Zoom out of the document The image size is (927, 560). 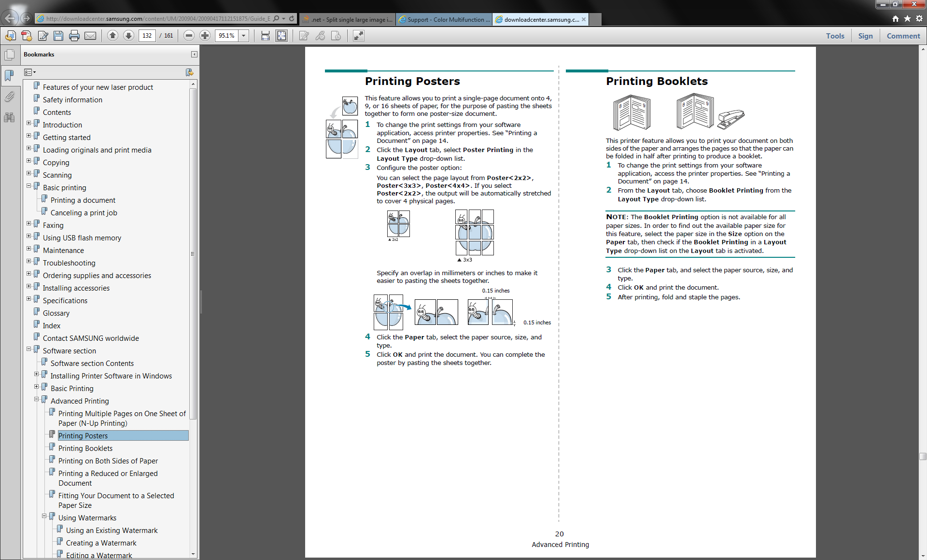[188, 35]
